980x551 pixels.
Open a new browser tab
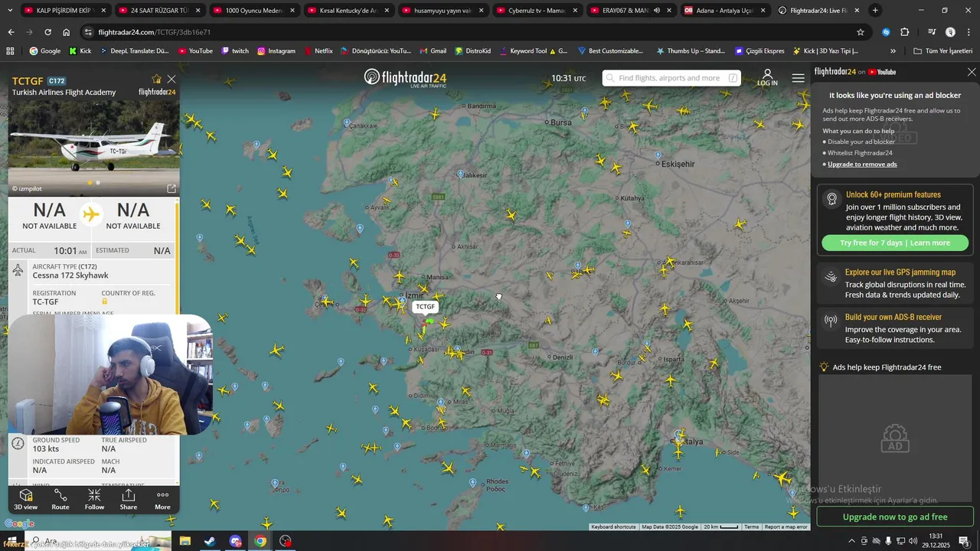[875, 11]
